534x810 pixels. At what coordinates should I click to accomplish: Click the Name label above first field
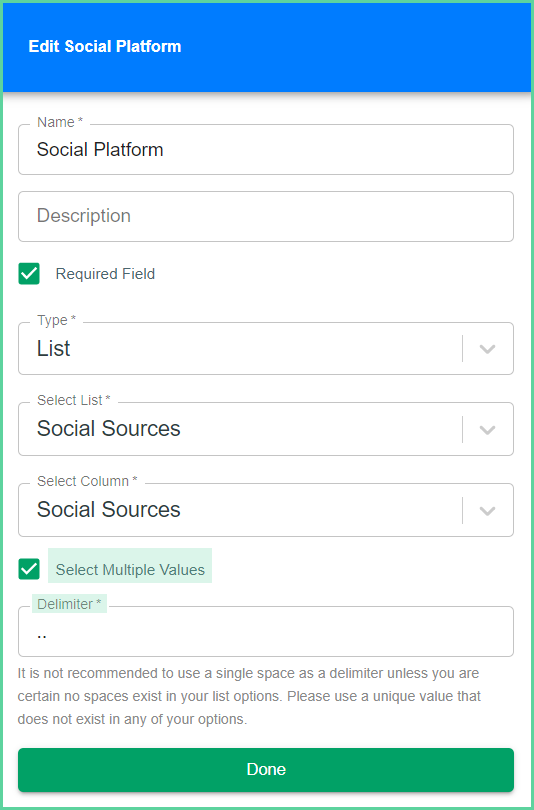[60, 122]
